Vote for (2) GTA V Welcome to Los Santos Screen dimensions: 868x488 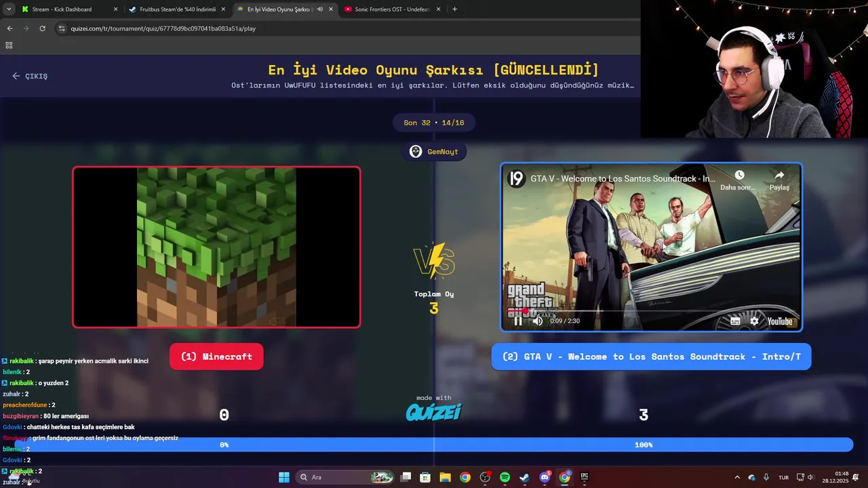click(x=651, y=357)
